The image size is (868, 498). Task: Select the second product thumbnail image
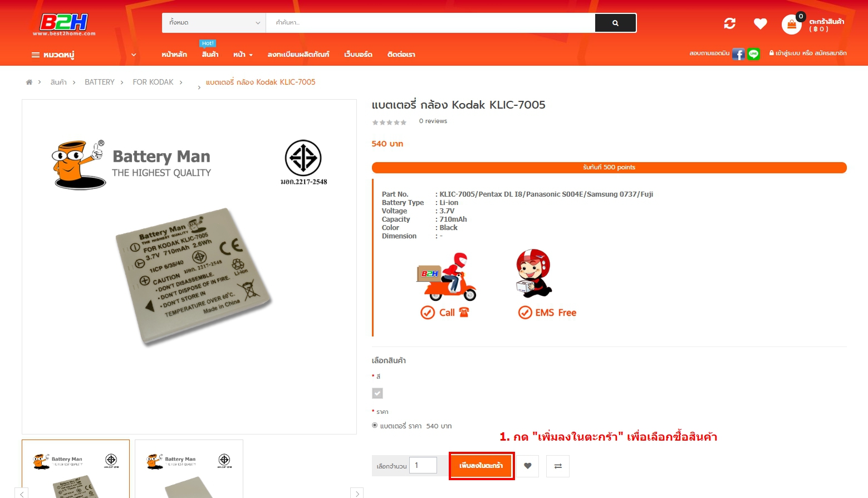tap(189, 468)
